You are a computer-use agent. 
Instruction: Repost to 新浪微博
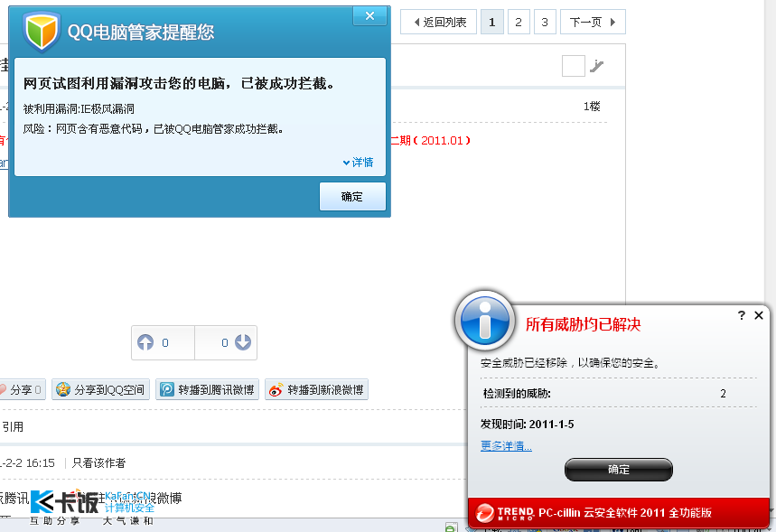317,390
